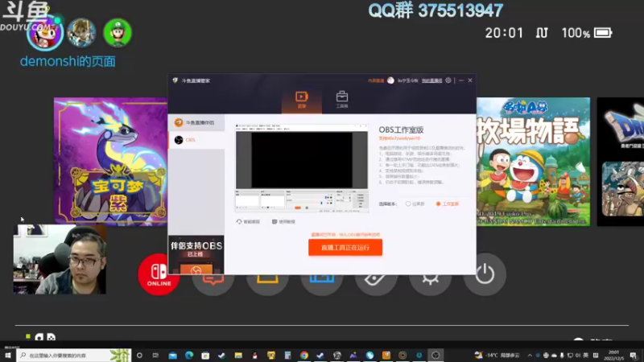The height and width of the screenshot is (362, 644).
Task: Select the Doraemon Story of Seasons tile
Action: 533,162
